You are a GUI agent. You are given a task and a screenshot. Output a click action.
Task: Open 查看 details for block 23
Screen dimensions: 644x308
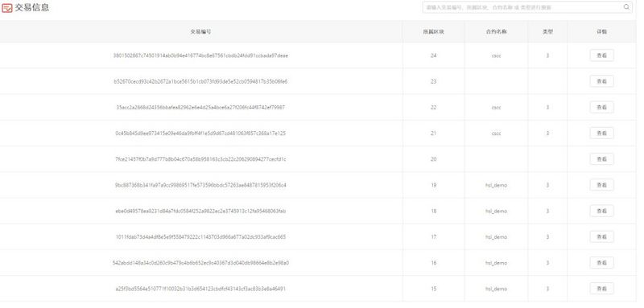tap(601, 81)
